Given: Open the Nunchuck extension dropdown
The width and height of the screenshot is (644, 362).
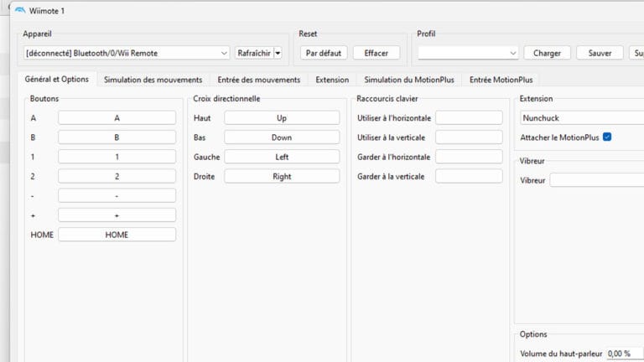Looking at the screenshot, I should tap(582, 118).
